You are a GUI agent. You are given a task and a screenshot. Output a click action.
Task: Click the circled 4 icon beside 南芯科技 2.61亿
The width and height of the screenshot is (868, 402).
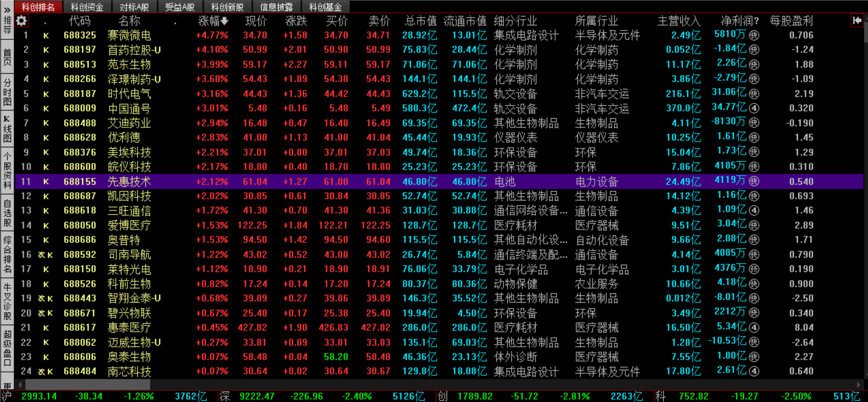coord(754,371)
